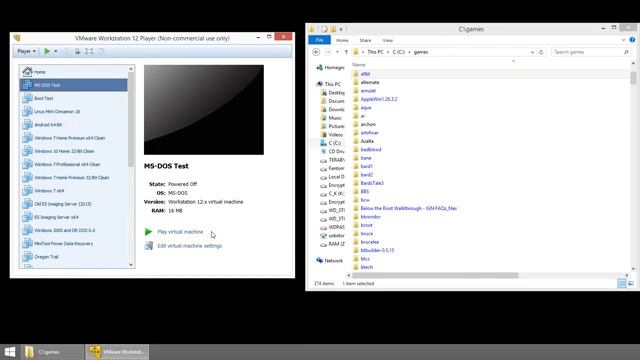Screen dimensions: 640x360
Task: Click the MS-DOS Test preview thumbnail
Action: point(204,110)
